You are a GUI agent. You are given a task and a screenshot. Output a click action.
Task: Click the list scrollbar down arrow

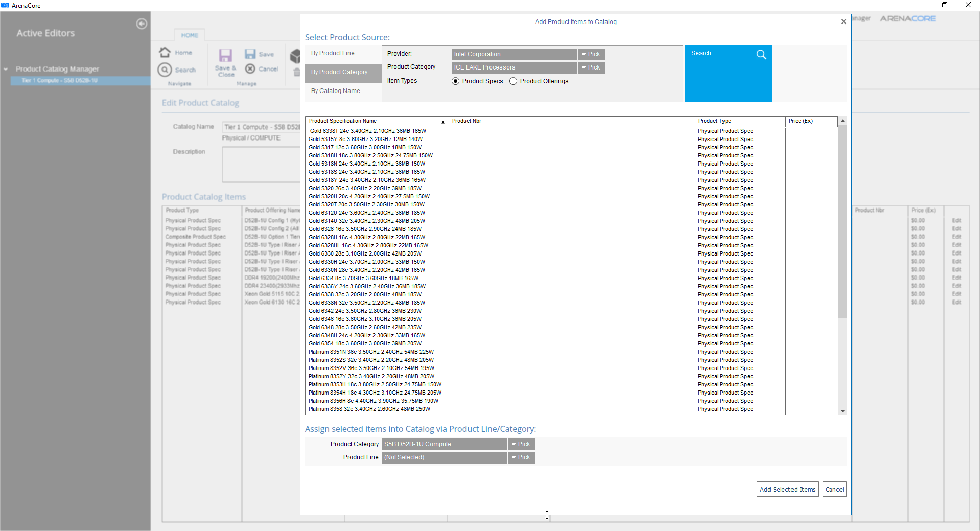[x=843, y=411]
